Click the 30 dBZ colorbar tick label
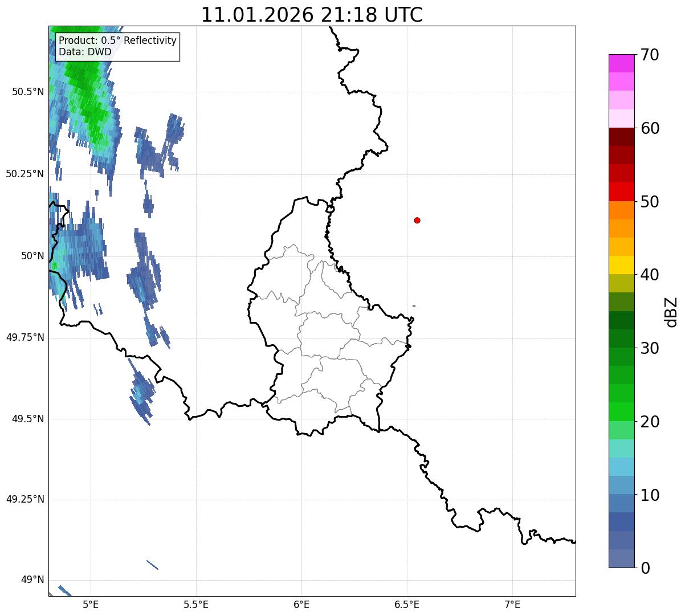This screenshot has height=616, width=685. pos(650,348)
